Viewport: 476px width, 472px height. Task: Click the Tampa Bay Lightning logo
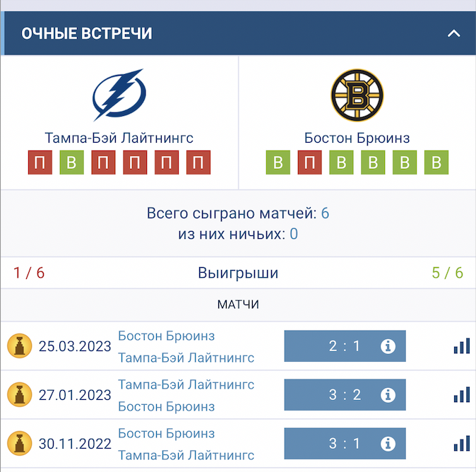tap(119, 95)
